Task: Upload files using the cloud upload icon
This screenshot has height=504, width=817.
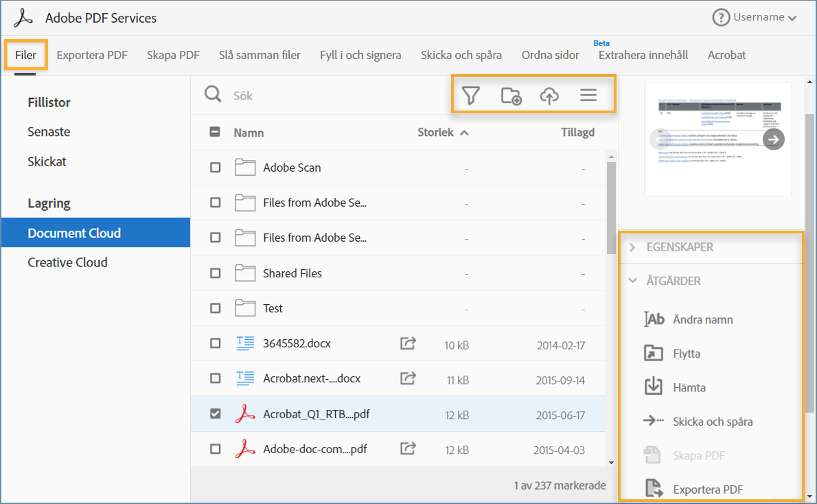Action: pos(549,96)
